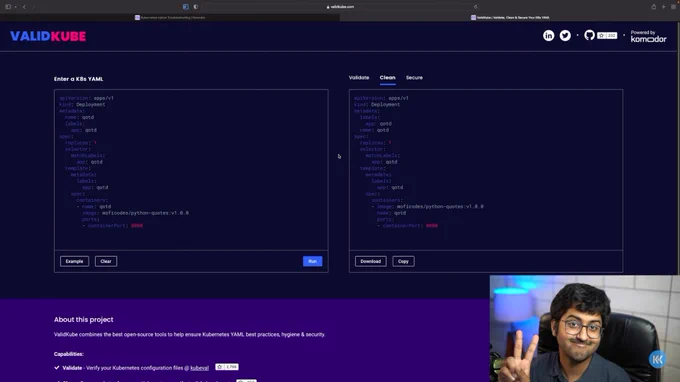Screen dimensions: 680x382
Task: Click the validkube.com address bar
Action: pyautogui.click(x=340, y=7)
